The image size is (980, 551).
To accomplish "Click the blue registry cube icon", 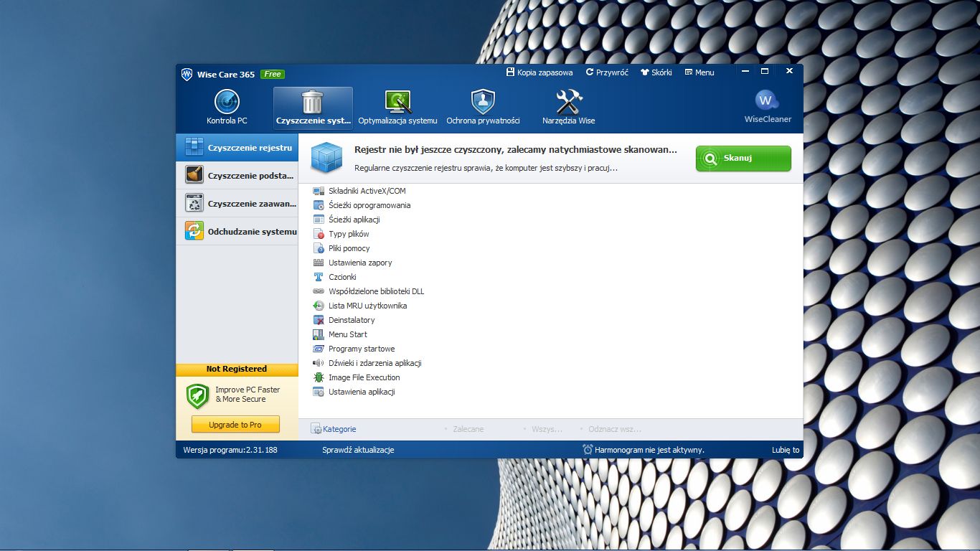I will tap(326, 158).
